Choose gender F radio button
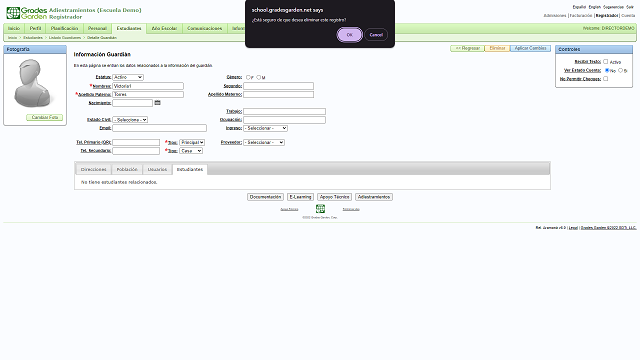Screen dimensions: 640x360 point(248,77)
